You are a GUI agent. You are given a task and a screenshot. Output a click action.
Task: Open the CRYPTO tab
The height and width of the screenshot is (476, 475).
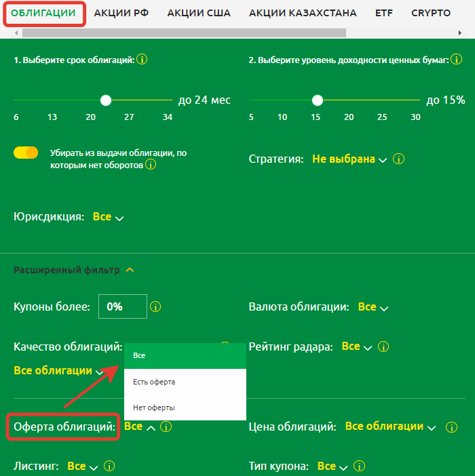coord(430,13)
